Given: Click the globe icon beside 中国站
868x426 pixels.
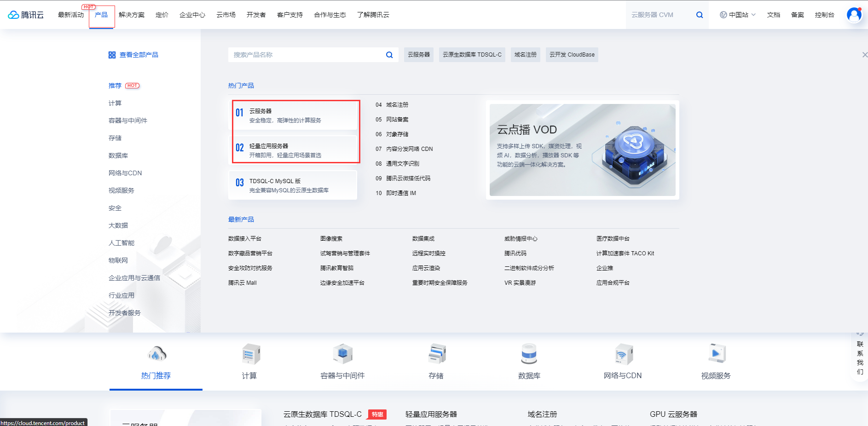Looking at the screenshot, I should [723, 15].
